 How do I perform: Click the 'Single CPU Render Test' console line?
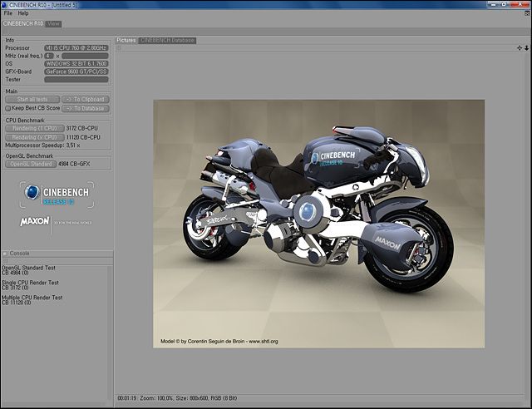30,283
